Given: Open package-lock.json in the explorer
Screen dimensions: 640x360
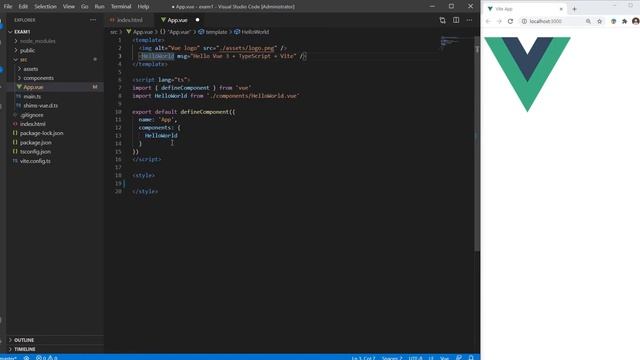Looking at the screenshot, I should pyautogui.click(x=55, y=133).
